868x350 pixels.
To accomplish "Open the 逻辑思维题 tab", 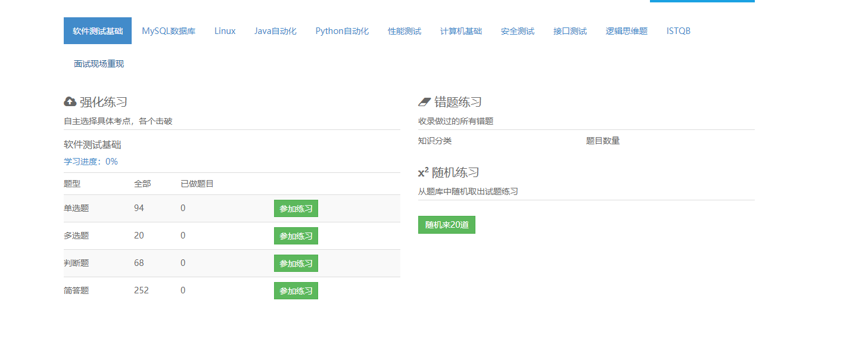I will (x=627, y=31).
